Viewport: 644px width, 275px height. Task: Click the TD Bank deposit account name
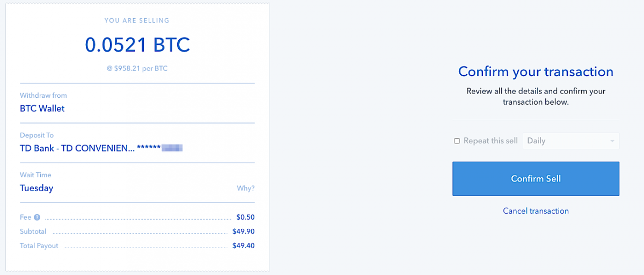pyautogui.click(x=77, y=148)
